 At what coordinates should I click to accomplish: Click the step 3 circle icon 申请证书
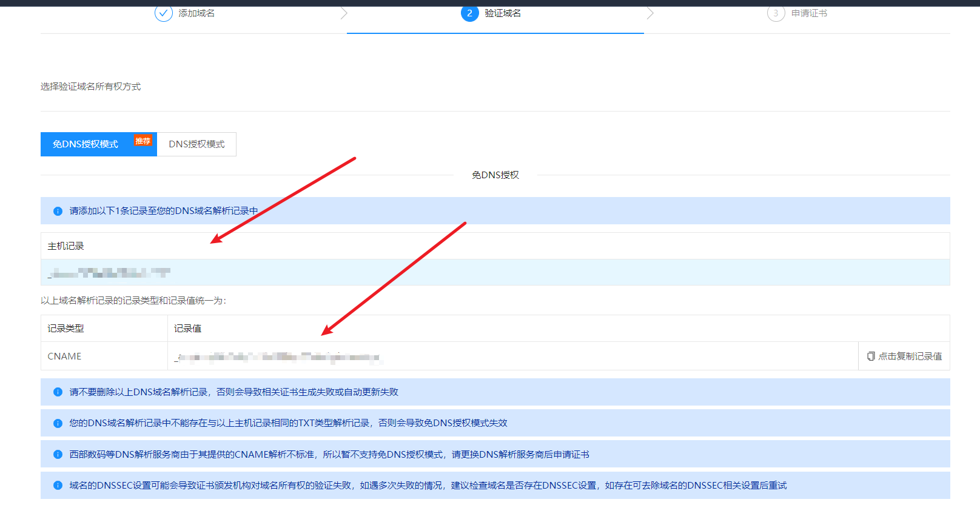[776, 13]
